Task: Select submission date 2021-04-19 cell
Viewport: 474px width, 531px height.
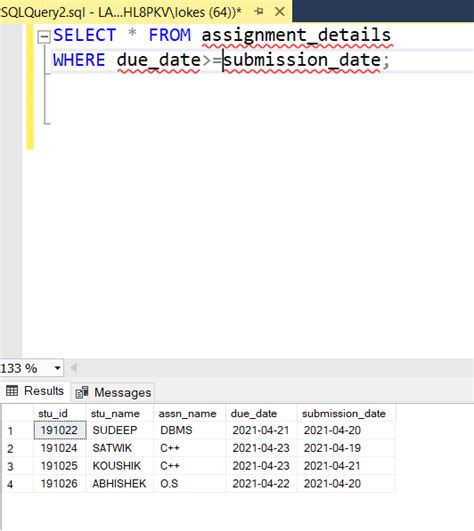Action: pyautogui.click(x=346, y=448)
